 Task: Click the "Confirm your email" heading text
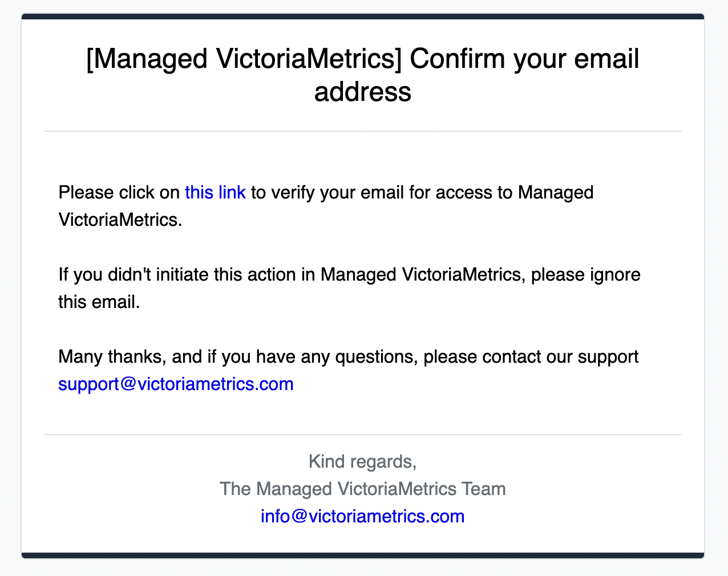pos(524,58)
